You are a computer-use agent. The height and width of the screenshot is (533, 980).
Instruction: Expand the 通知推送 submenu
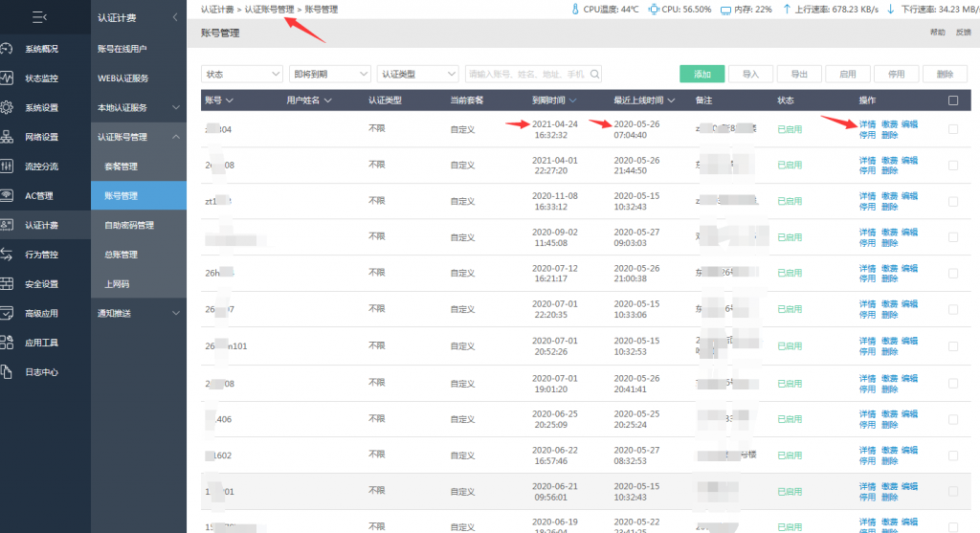pyautogui.click(x=176, y=313)
